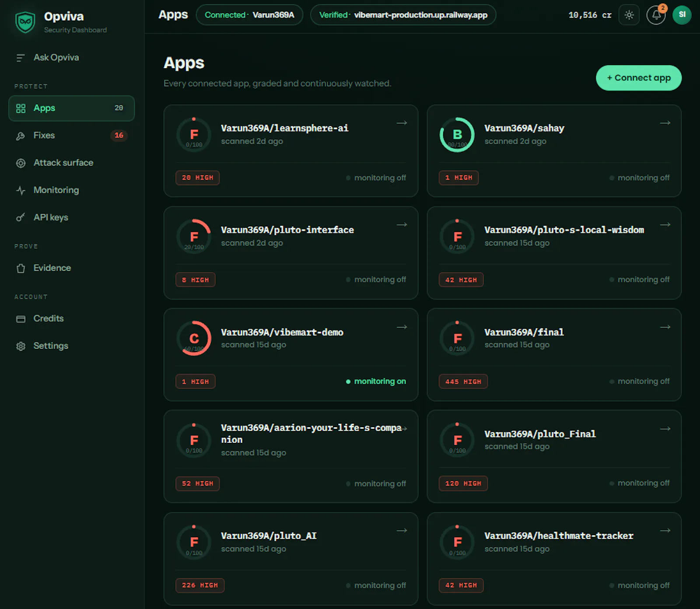Open the vibemart-demo app arrow
The height and width of the screenshot is (609, 700).
402,327
